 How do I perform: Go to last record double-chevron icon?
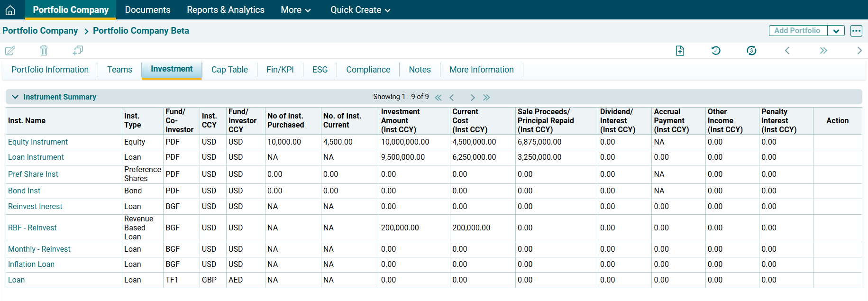point(823,51)
